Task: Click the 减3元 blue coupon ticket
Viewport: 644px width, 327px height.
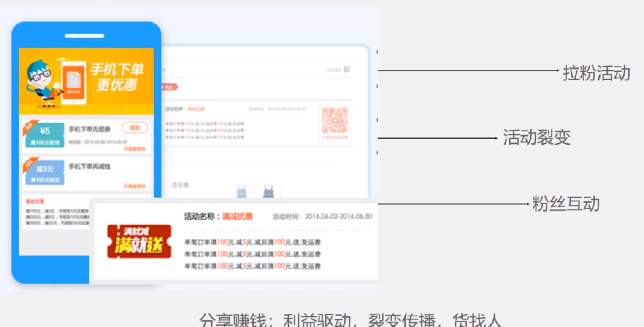Action: (x=45, y=172)
